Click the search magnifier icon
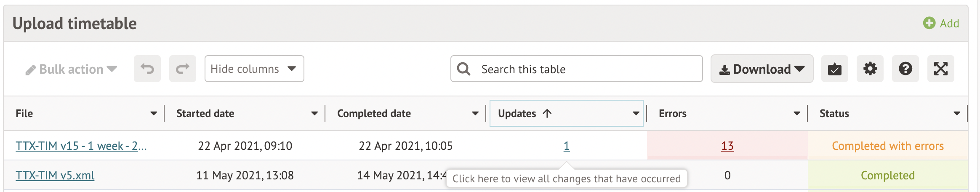 coord(463,69)
